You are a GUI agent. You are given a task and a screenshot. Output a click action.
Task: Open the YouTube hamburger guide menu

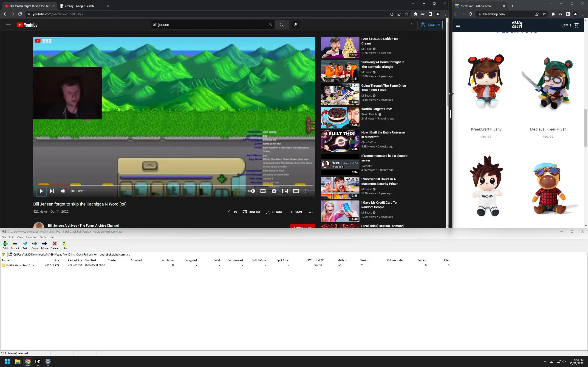8,25
